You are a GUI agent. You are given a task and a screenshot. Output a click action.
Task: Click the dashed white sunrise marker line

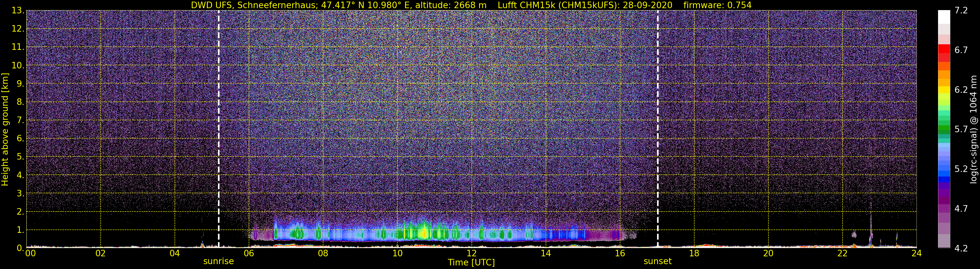click(x=219, y=129)
